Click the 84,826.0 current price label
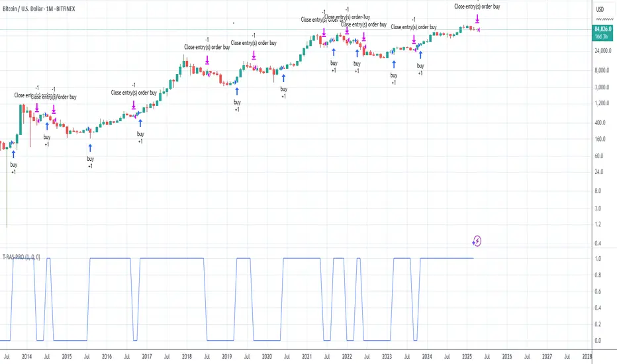The image size is (617, 364). (603, 29)
